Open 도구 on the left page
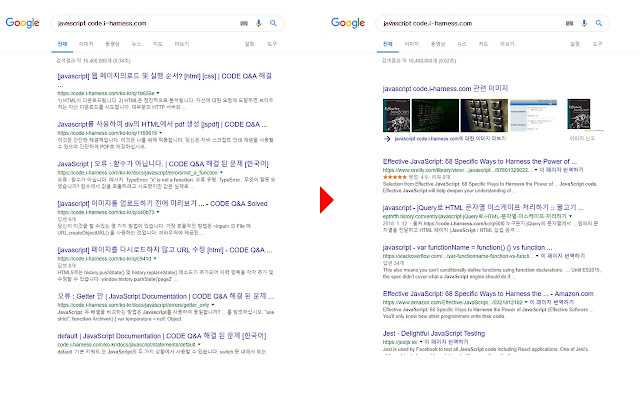The image size is (640, 400). coord(272,44)
